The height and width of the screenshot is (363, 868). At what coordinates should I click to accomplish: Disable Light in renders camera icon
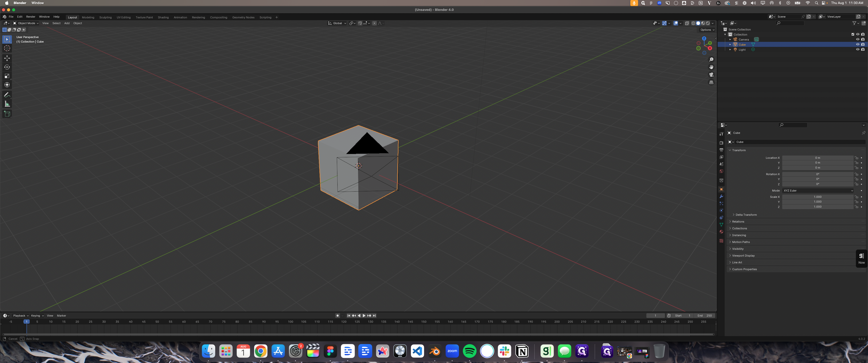863,49
